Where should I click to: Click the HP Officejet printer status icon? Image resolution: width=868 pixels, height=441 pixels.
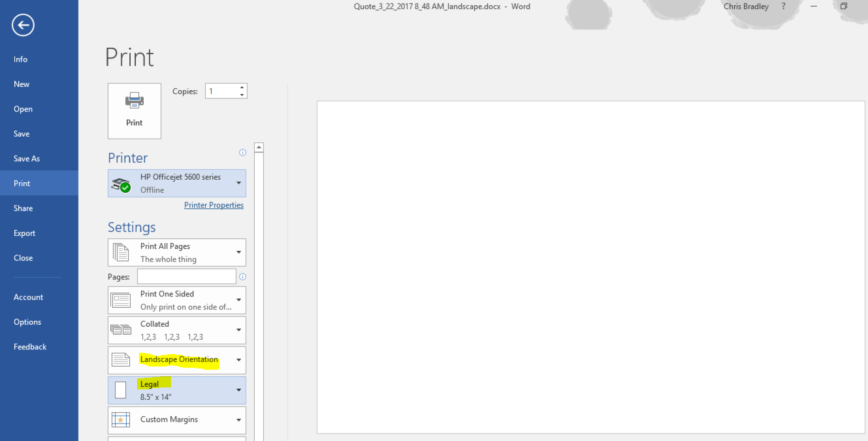pyautogui.click(x=121, y=184)
